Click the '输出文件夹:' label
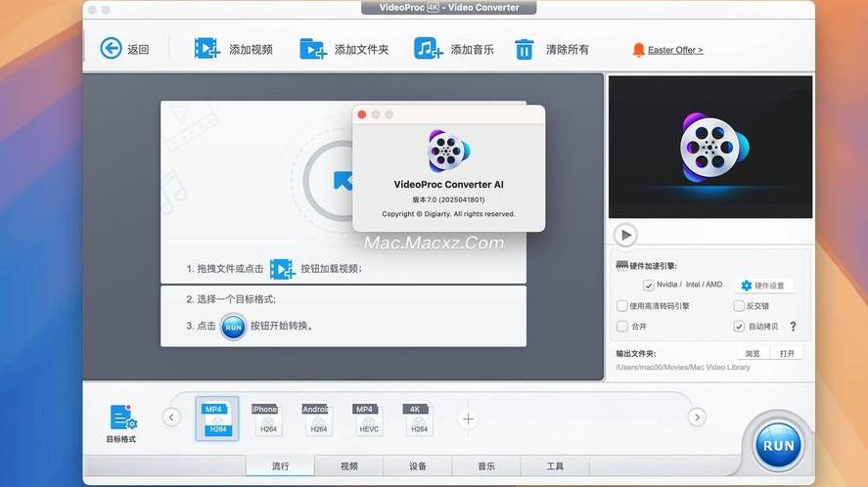The image size is (868, 487). pos(635,354)
